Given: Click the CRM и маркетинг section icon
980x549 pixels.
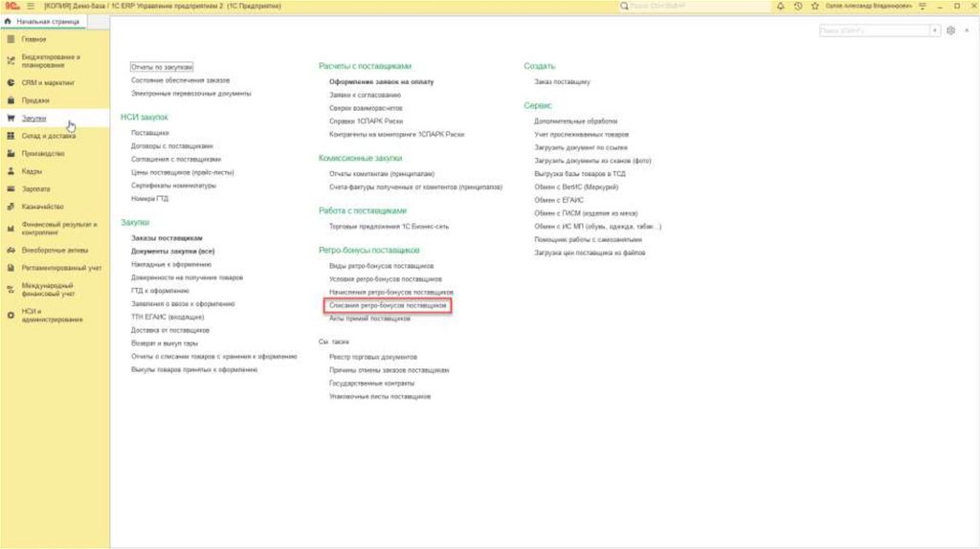Looking at the screenshot, I should pyautogui.click(x=11, y=82).
